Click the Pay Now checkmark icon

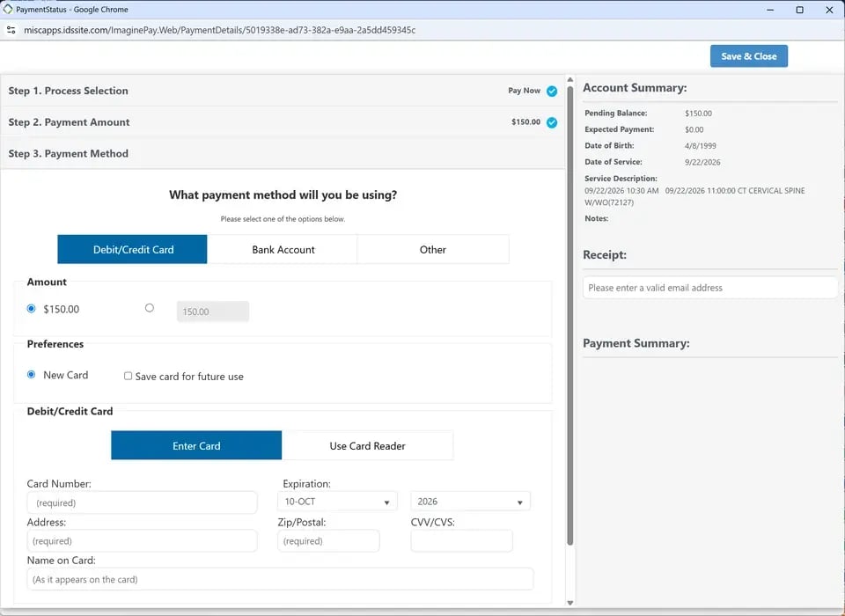[552, 91]
